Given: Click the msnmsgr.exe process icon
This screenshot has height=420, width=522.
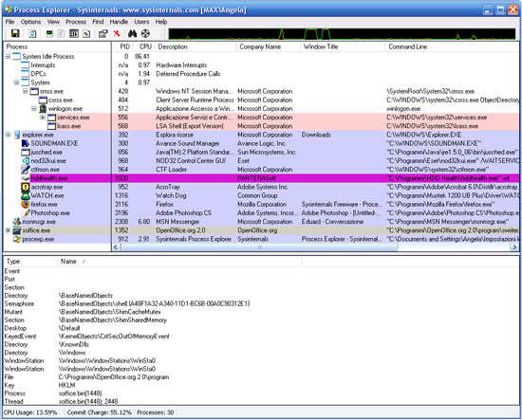Looking at the screenshot, I should click(17, 222).
